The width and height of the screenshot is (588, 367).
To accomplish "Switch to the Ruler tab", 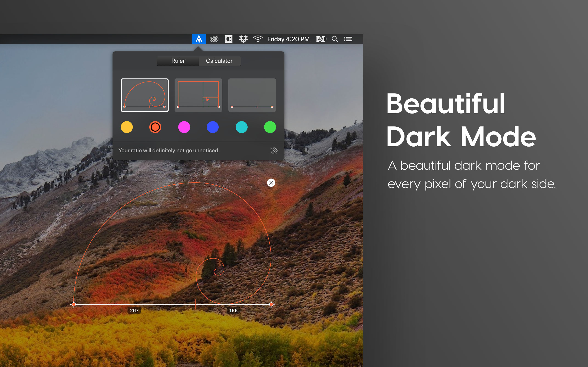I will point(178,61).
